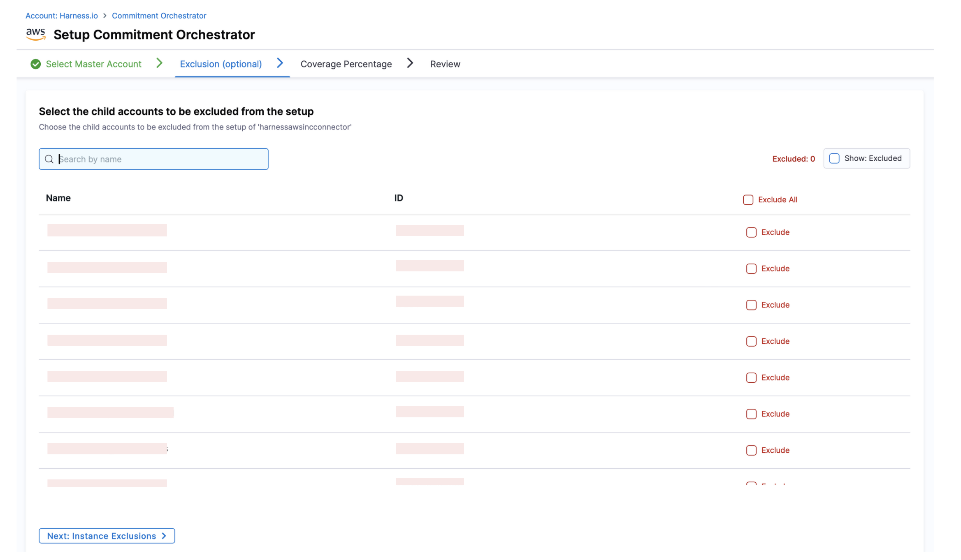961x560 pixels.
Task: Check the Exclude All checkbox
Action: (748, 200)
